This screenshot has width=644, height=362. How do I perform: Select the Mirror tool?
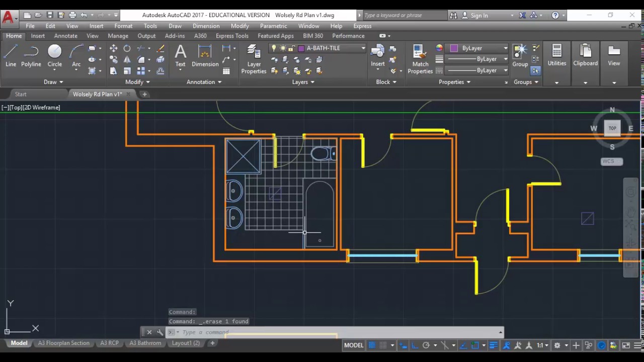coord(127,59)
